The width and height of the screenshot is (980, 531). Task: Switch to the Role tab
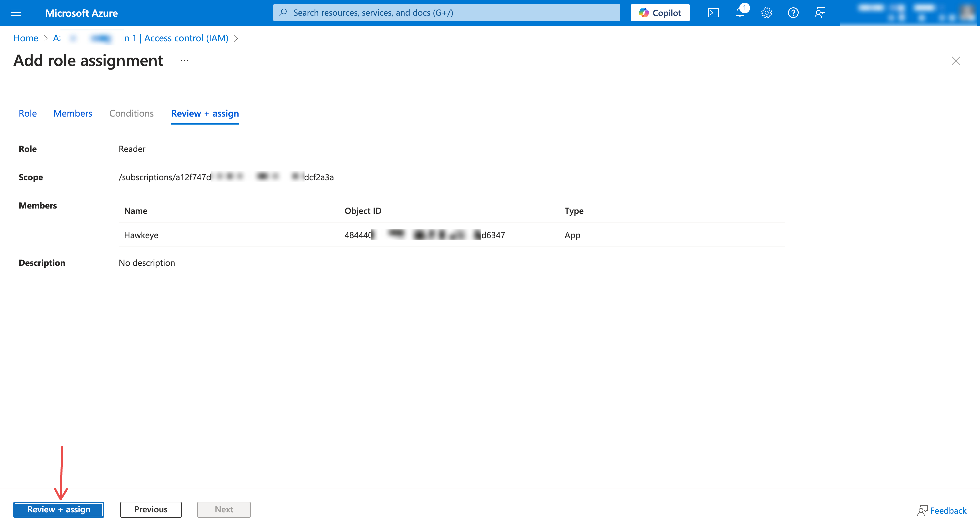(x=27, y=113)
